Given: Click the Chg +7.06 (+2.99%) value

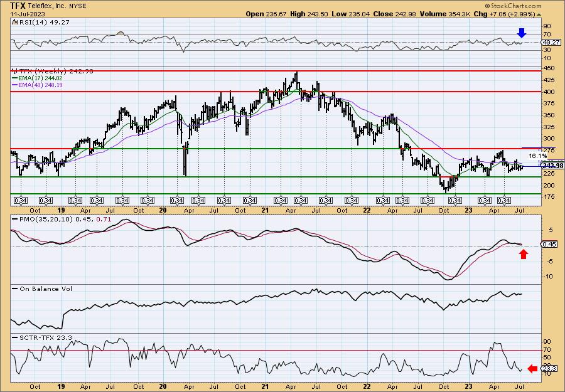Looking at the screenshot, I should 503,14.
